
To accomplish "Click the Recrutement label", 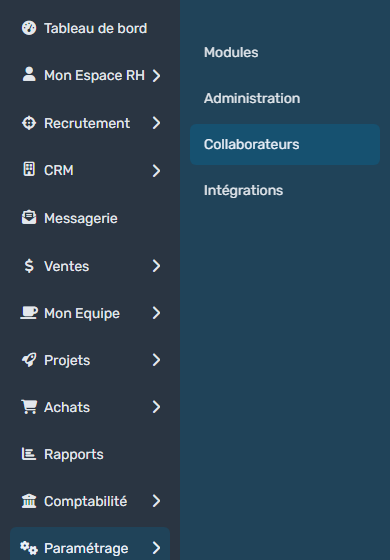I will pos(87,123).
